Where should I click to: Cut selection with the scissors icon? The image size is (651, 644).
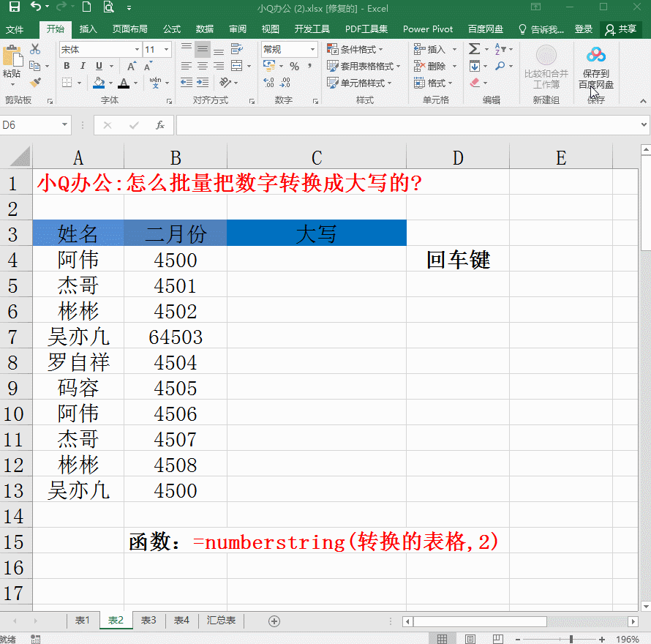[35, 49]
